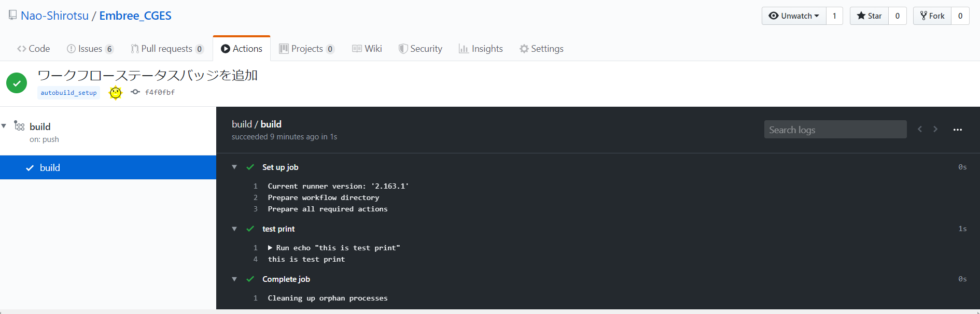Click the green check beside Complete job

pyautogui.click(x=250, y=279)
